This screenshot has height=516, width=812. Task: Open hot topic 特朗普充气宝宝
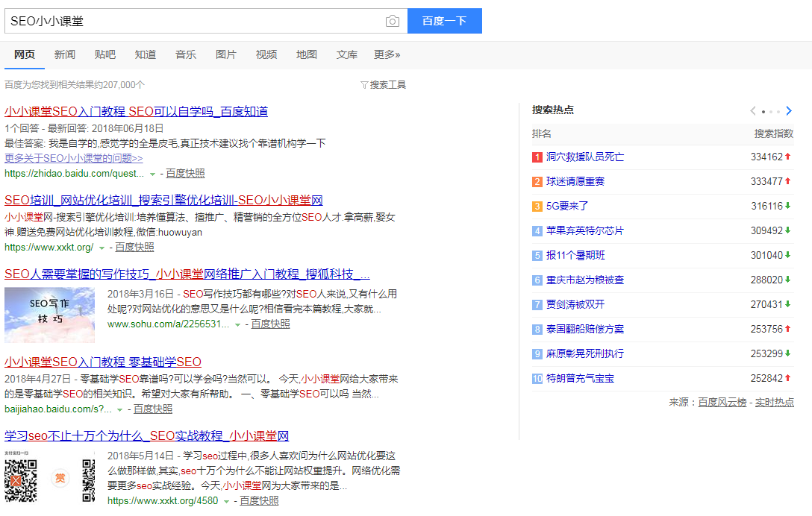[580, 378]
